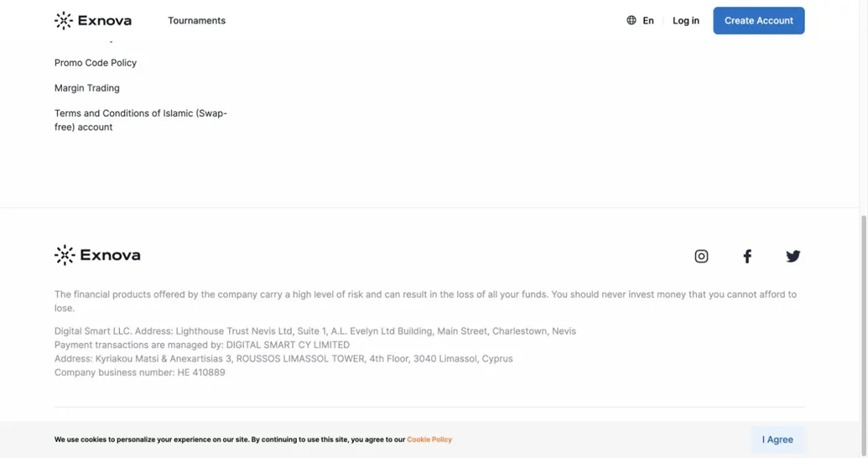Click the Log in link
Image resolution: width=868 pixels, height=458 pixels.
(686, 20)
